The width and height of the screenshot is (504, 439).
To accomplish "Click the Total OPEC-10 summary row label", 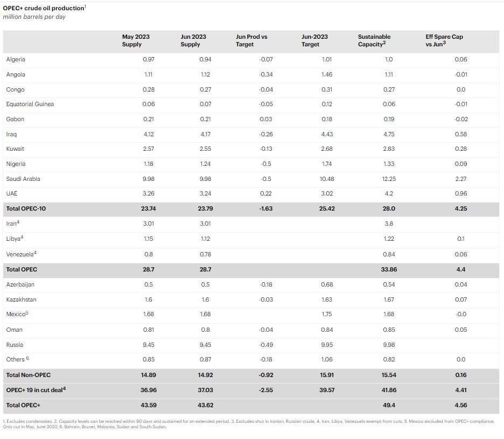I will coord(26,208).
